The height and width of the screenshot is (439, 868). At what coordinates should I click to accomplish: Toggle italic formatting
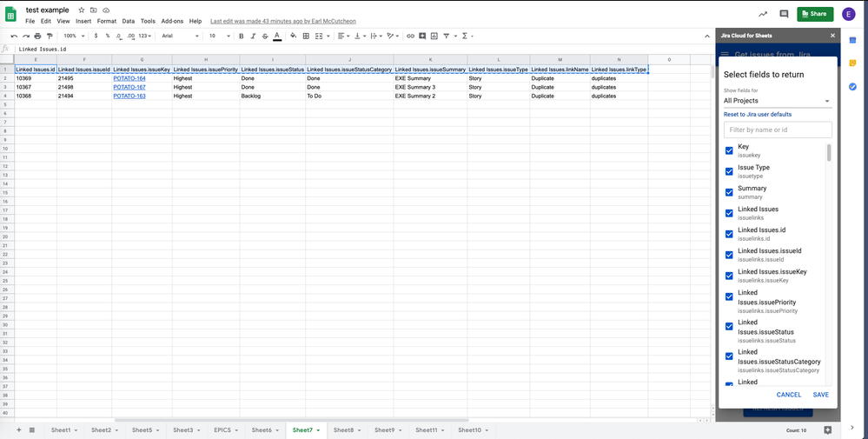[x=253, y=36]
